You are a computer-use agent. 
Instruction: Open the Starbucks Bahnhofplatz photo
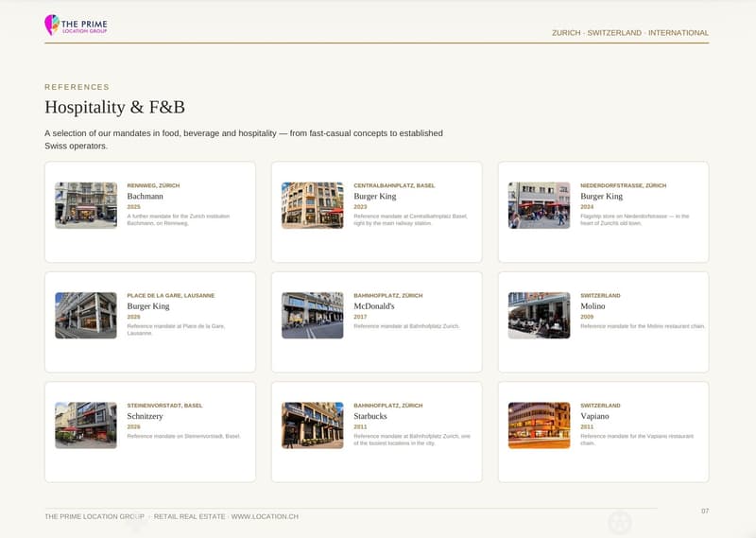pos(313,425)
